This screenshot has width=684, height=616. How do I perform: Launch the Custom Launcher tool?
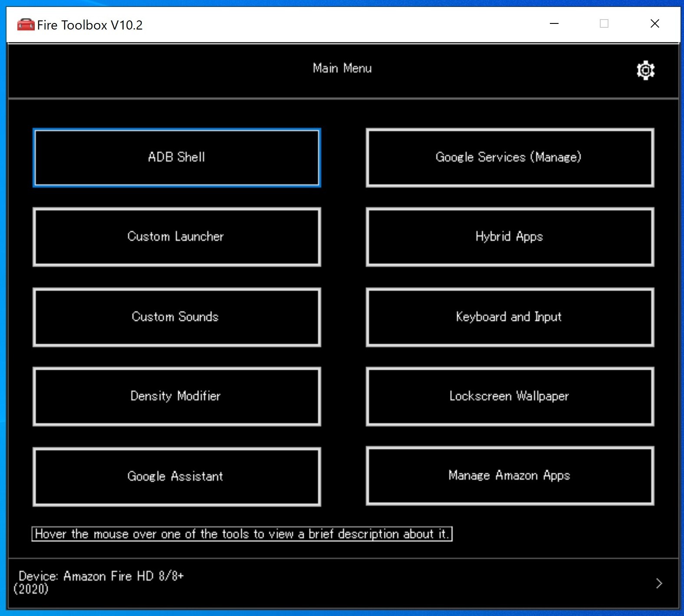pos(177,237)
